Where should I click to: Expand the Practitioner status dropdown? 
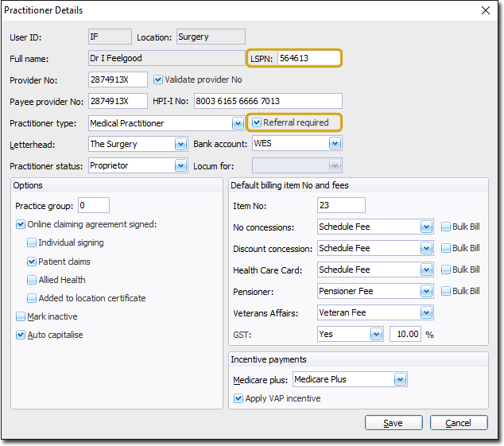[180, 165]
